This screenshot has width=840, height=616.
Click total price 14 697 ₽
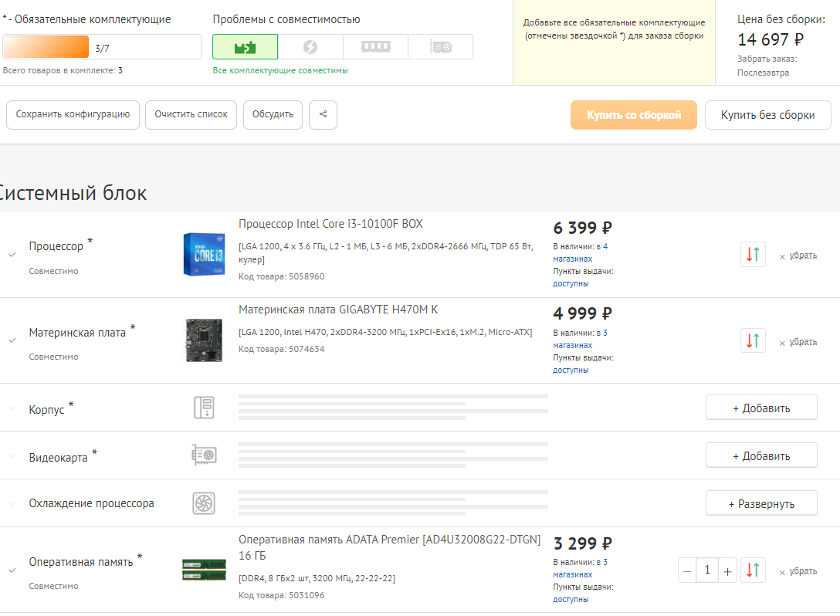[771, 39]
